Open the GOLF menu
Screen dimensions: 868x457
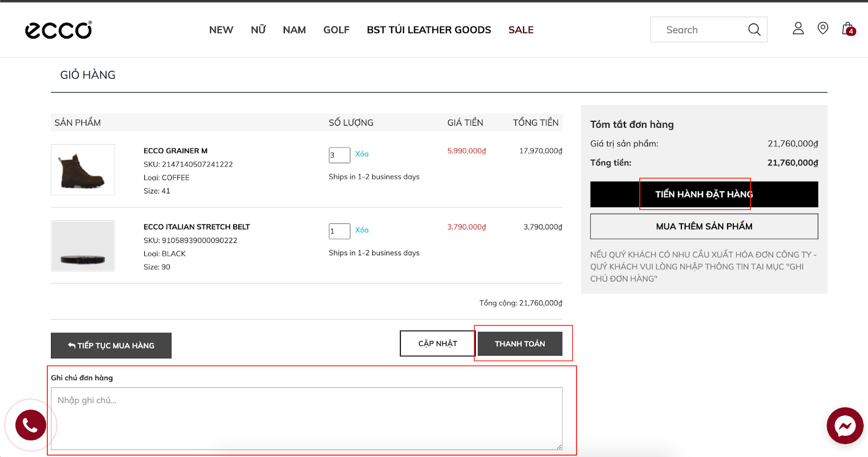tap(336, 30)
